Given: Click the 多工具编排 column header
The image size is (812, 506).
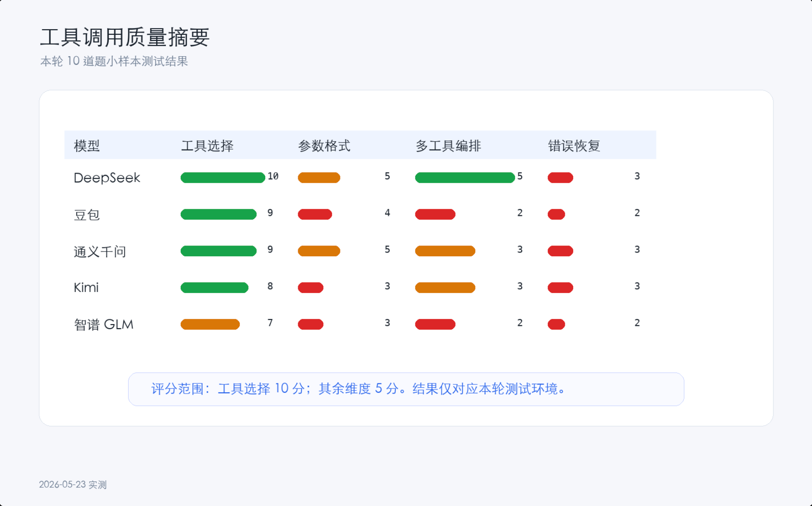Looking at the screenshot, I should pos(448,146).
